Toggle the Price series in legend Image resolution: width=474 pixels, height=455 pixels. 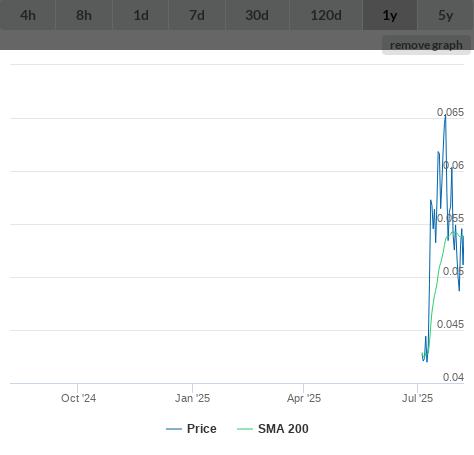[202, 429]
